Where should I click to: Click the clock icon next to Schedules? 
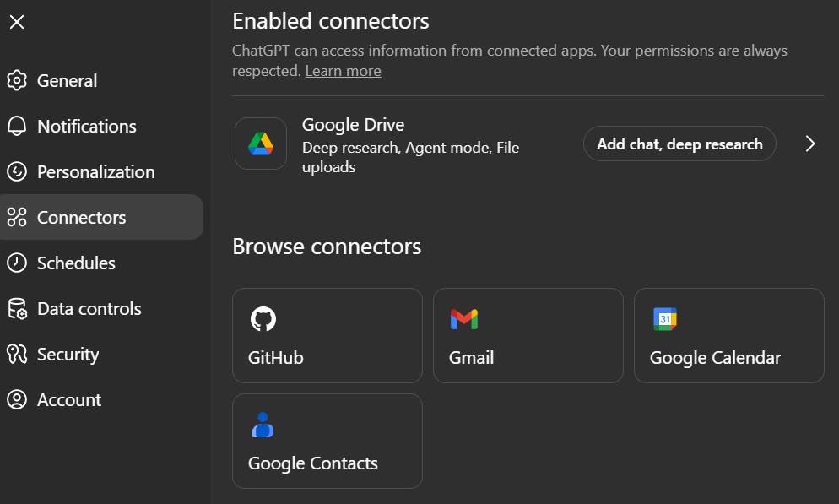click(17, 263)
